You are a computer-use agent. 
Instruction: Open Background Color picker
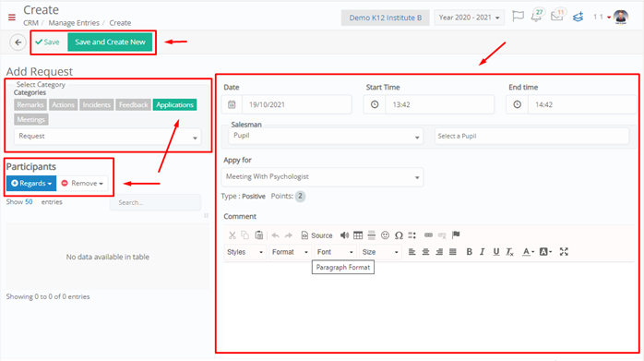[545, 252]
